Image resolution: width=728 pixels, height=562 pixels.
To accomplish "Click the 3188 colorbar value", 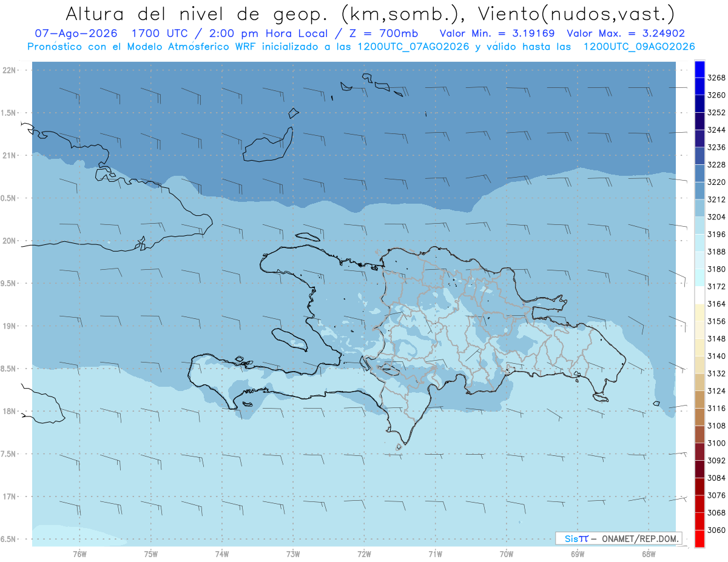I will click(x=716, y=252).
